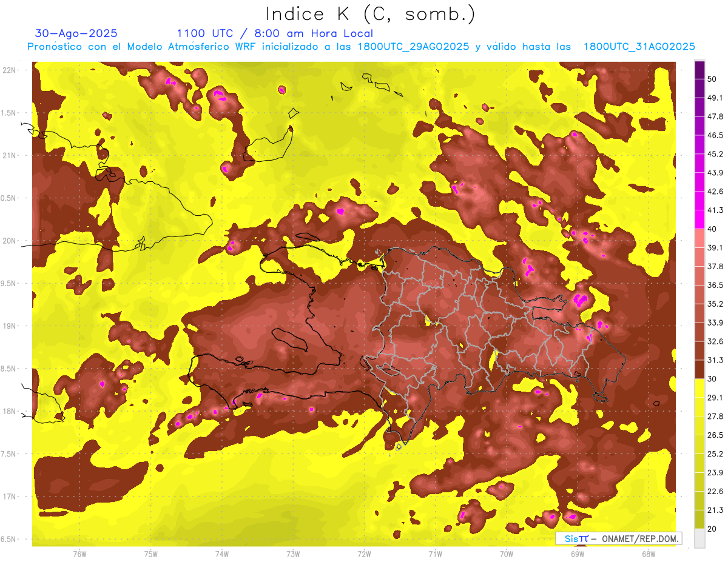Click the init time "1800UTC_29AGO2025"

tap(413, 47)
